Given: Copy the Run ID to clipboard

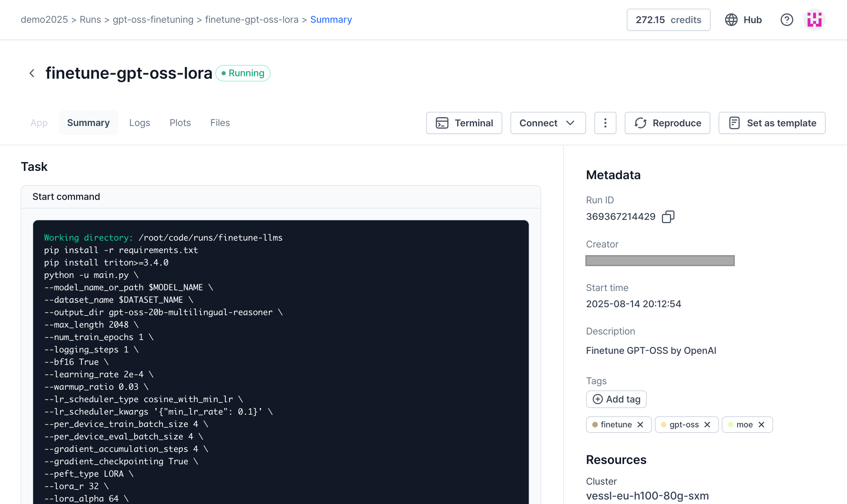Looking at the screenshot, I should click(668, 217).
